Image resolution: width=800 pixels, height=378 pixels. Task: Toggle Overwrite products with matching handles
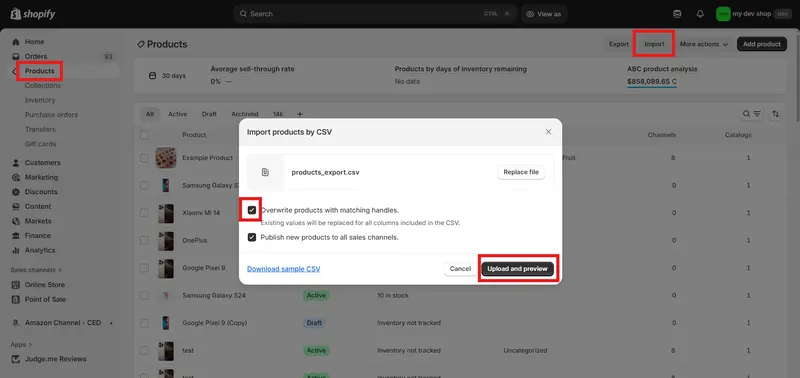252,210
